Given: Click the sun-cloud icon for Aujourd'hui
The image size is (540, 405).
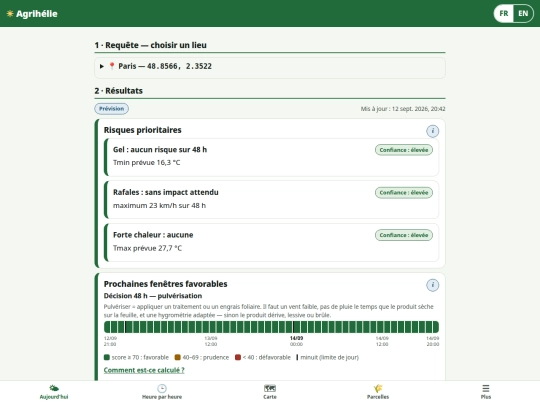Looking at the screenshot, I should click(54, 388).
